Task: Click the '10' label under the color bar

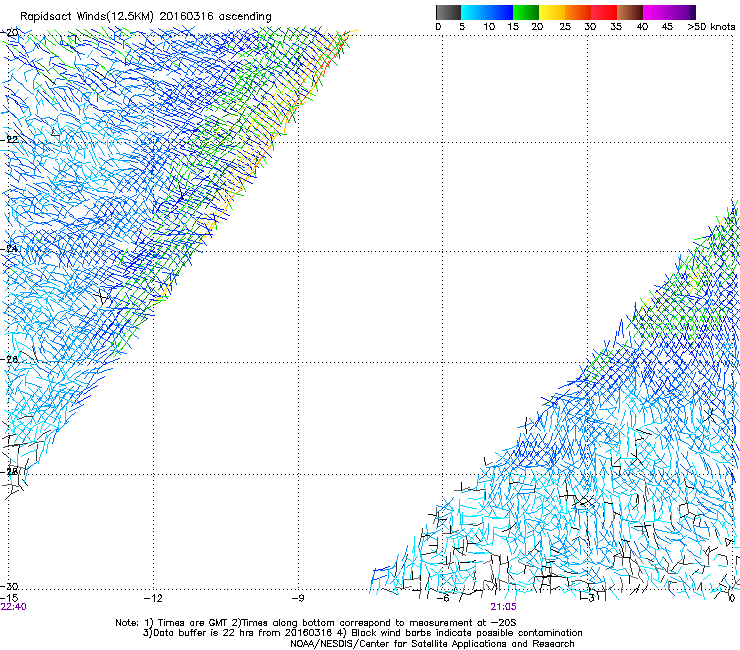Action: [489, 26]
